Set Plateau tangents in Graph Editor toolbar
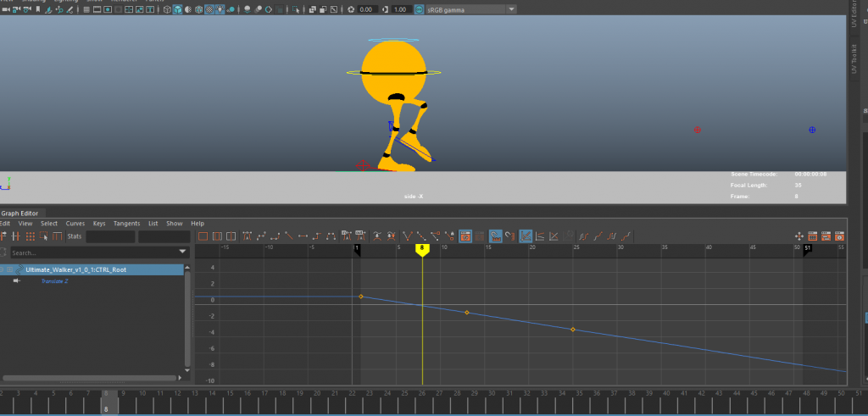Viewport: 868px width, 416px height. coord(331,236)
